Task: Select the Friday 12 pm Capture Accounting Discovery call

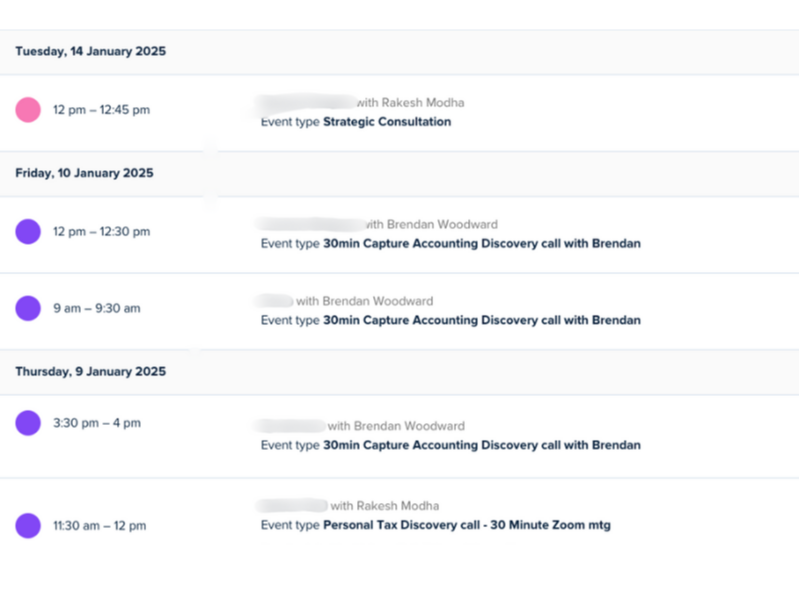Action: pyautogui.click(x=481, y=243)
